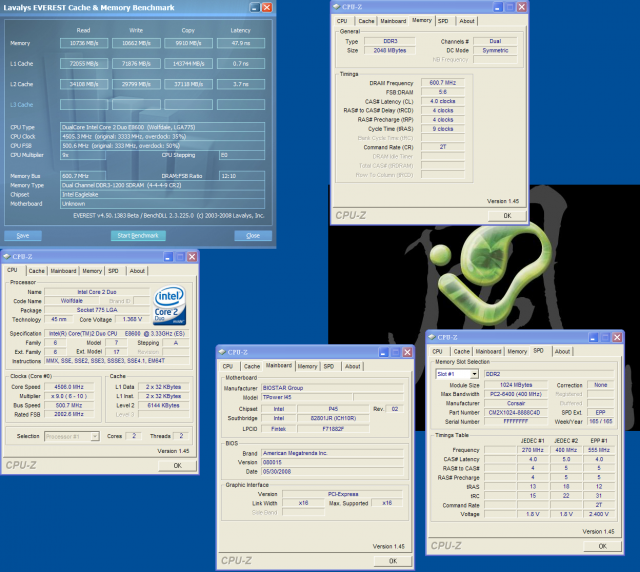Click the TPower I45 model field

click(307, 397)
